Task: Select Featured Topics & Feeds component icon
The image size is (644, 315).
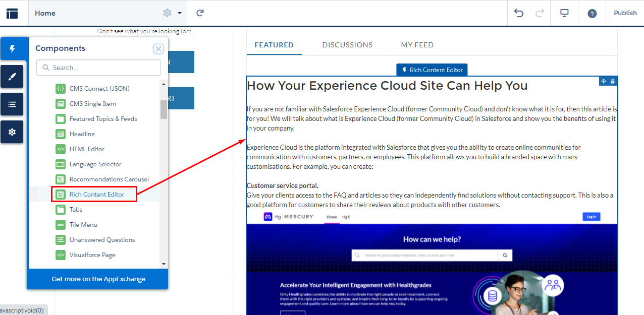Action: (x=61, y=119)
